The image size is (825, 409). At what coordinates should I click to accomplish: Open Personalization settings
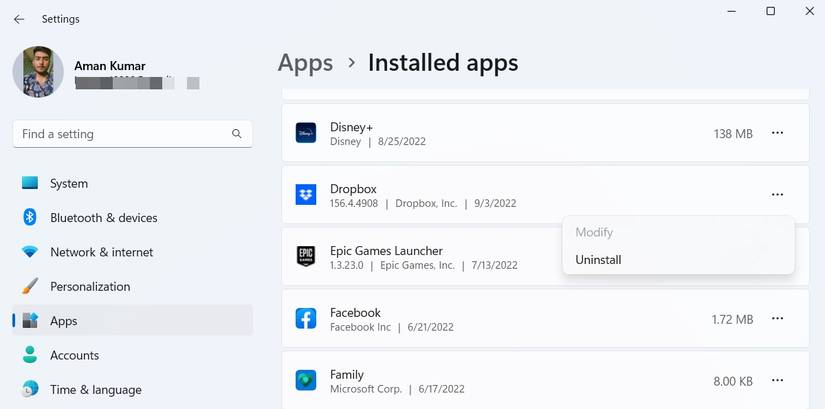coord(133,286)
